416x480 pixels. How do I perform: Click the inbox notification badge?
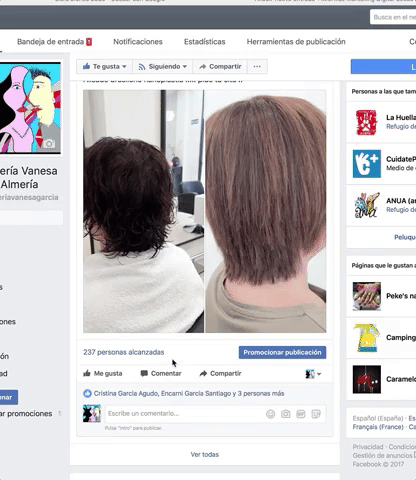[x=89, y=42]
